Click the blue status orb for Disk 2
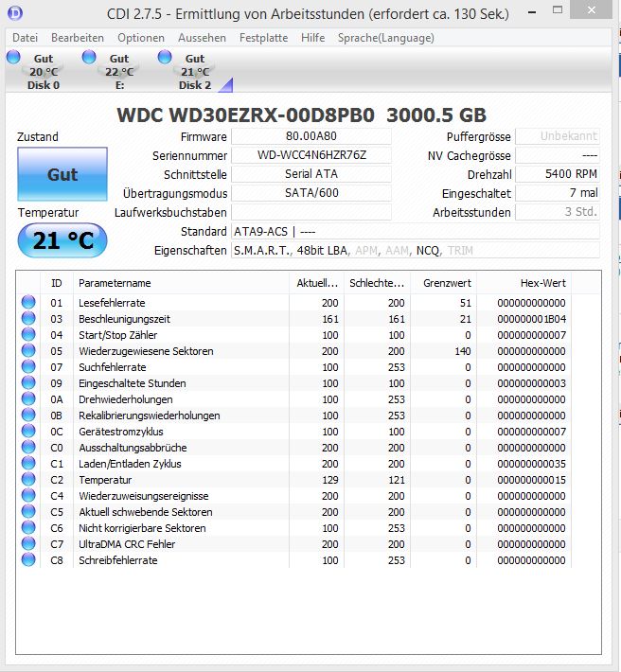621x672 pixels. 165,57
